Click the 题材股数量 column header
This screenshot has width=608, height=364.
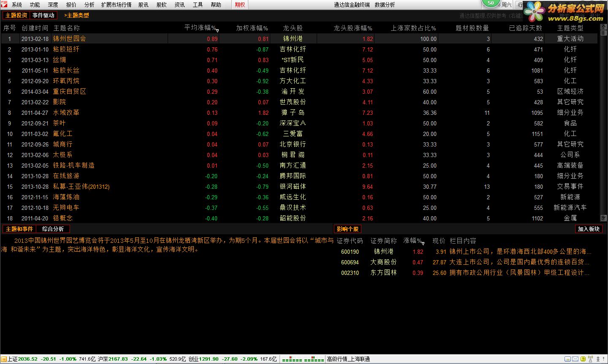(x=472, y=28)
